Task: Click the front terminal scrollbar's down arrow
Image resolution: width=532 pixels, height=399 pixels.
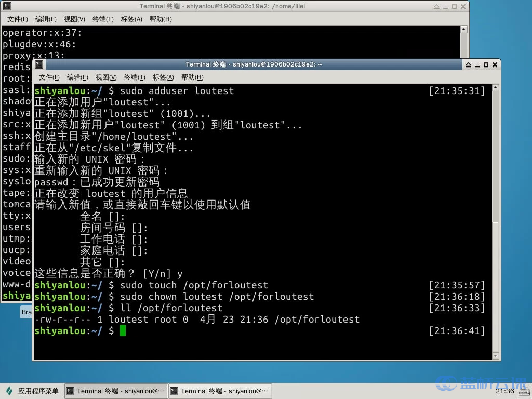Action: coord(496,355)
